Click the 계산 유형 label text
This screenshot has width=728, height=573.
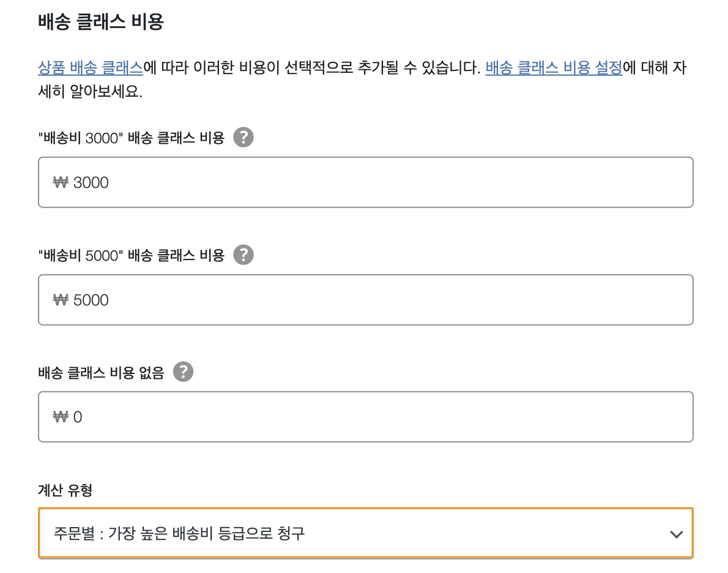click(x=65, y=490)
